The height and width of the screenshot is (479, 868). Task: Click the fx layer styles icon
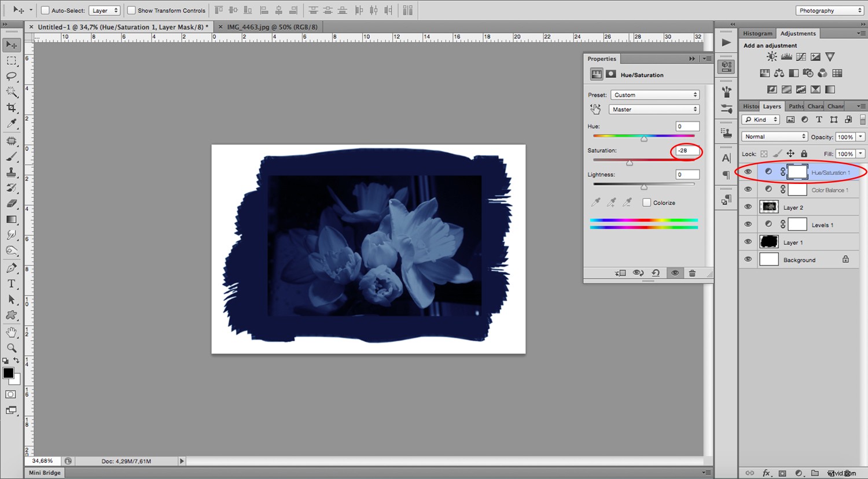766,473
